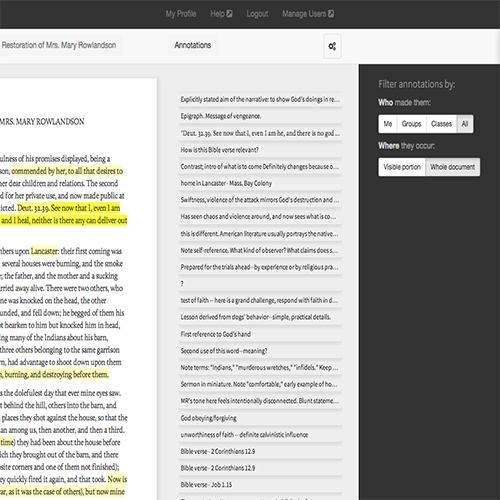Open annotation 'Sermon in miniature. Note comfortable'
Viewport: 500px width, 500px height.
260,384
